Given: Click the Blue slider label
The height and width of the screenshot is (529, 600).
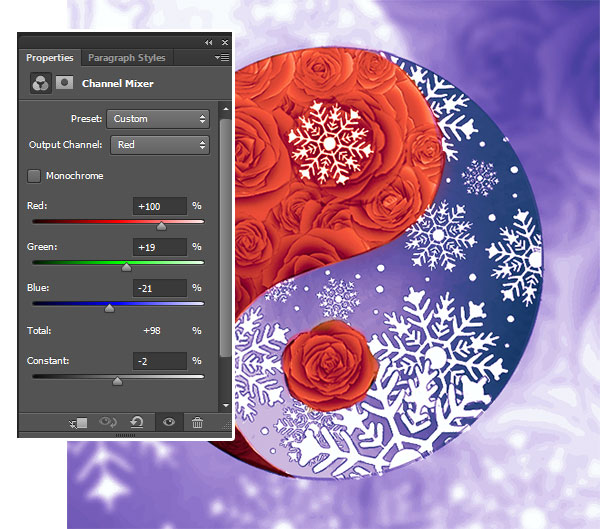Looking at the screenshot, I should [38, 287].
